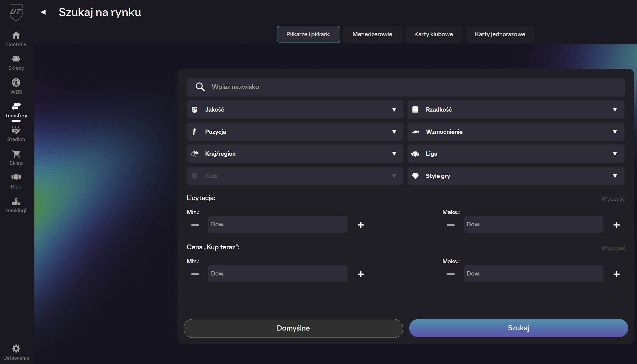Open the Składy squads icon

pyautogui.click(x=16, y=58)
